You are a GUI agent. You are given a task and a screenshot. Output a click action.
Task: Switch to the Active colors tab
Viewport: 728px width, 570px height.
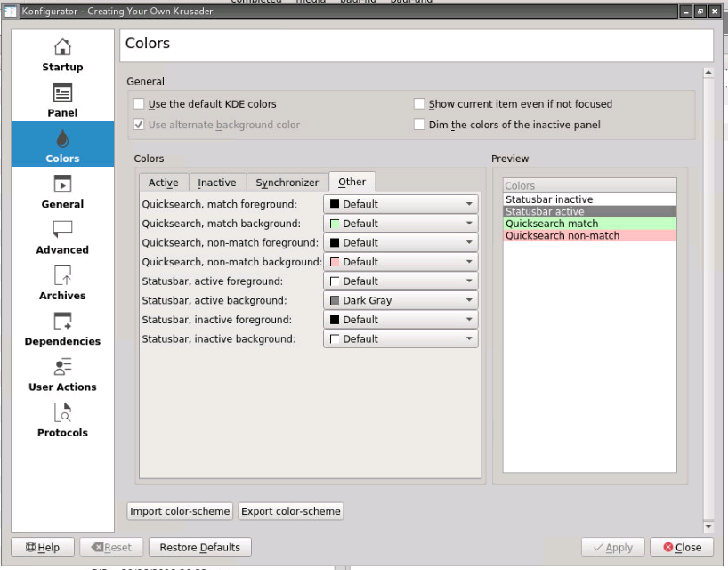(164, 183)
